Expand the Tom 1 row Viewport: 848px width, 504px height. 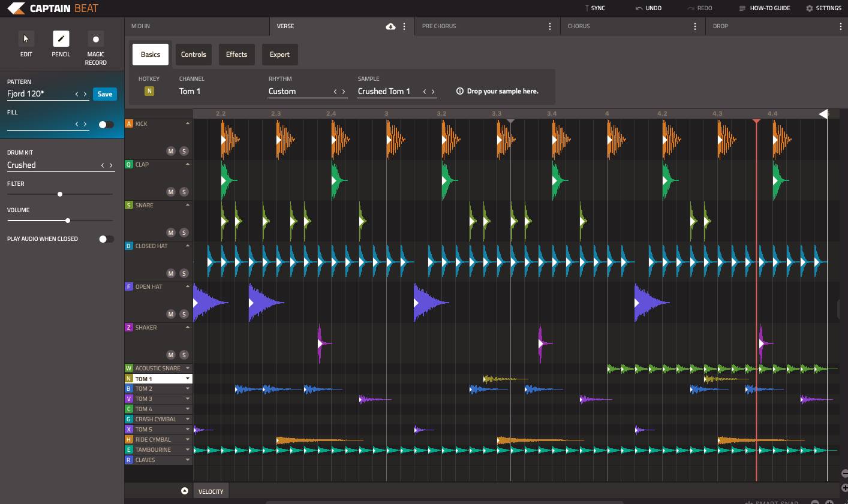(188, 379)
